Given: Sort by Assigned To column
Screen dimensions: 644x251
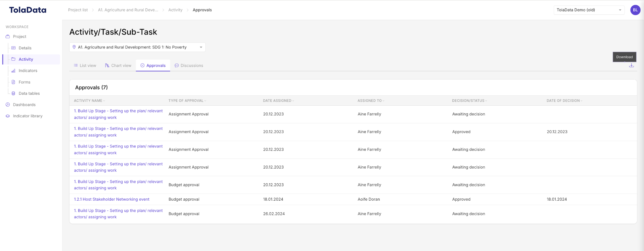Looking at the screenshot, I should click(x=371, y=101).
